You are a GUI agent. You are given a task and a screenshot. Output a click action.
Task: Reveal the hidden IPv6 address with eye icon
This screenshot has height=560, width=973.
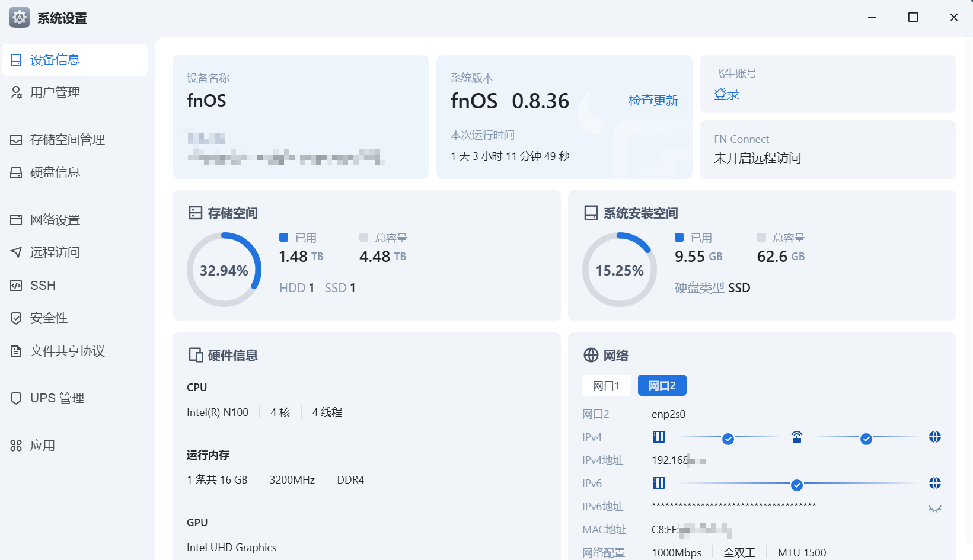(x=935, y=508)
